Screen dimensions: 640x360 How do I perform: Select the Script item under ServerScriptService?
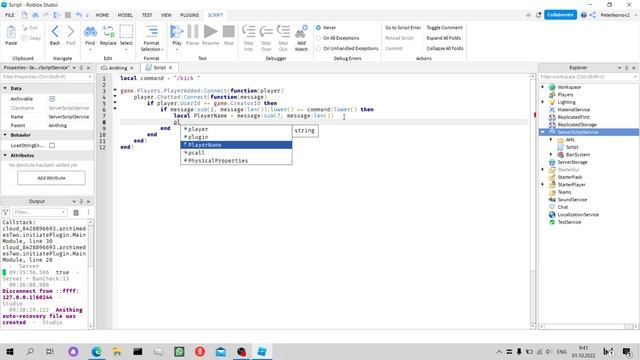coord(572,147)
